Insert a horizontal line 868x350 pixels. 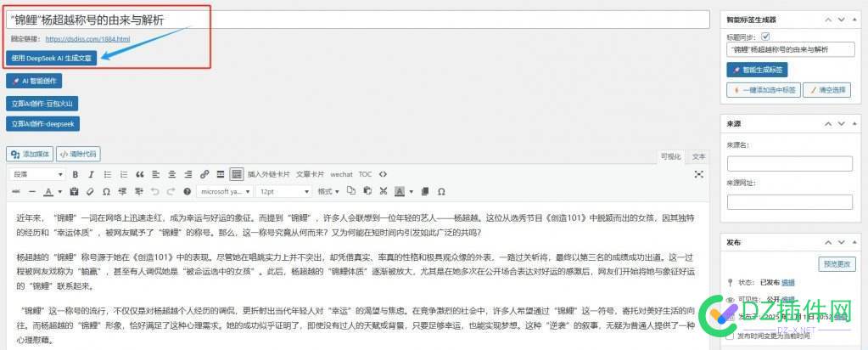[x=32, y=191]
